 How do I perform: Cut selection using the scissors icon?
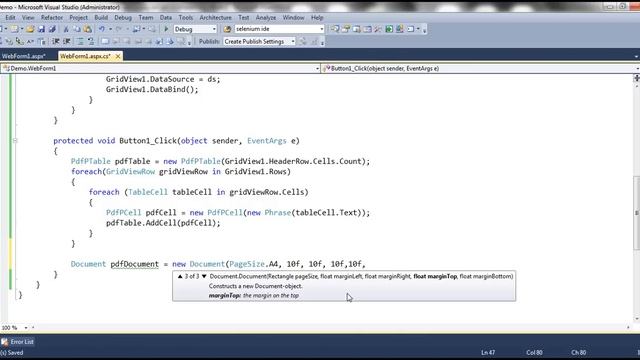tap(66, 29)
